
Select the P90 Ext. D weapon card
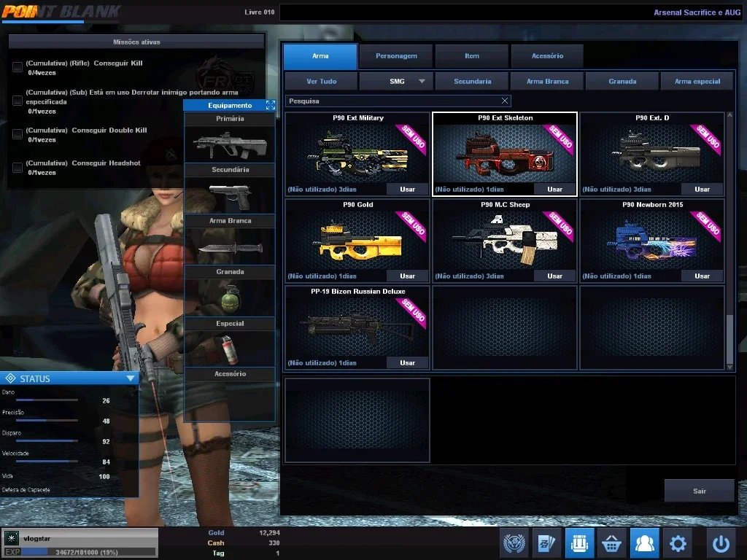[x=652, y=154]
